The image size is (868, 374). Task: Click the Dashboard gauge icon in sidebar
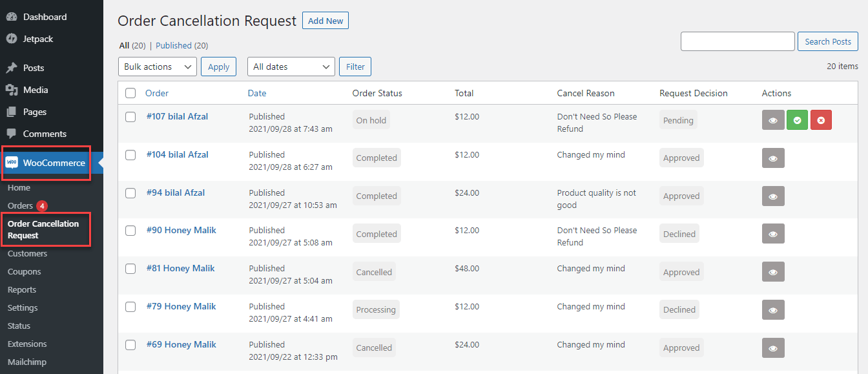pos(12,17)
